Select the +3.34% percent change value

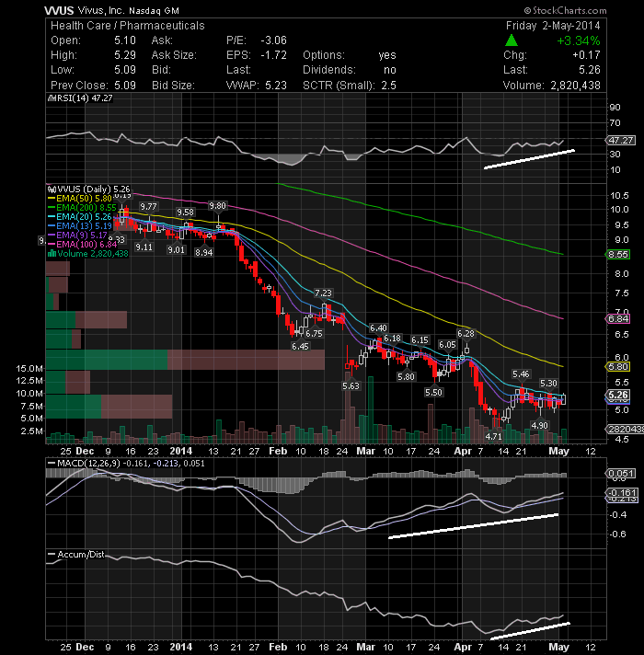(579, 40)
